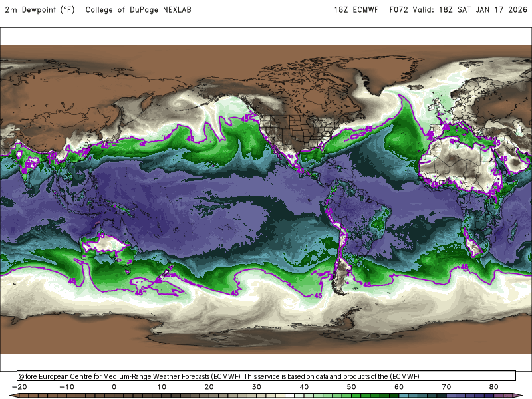Click the "F072 Valid: 18Z SAT JAN 17 2026" text
532x399 pixels.
(x=458, y=10)
